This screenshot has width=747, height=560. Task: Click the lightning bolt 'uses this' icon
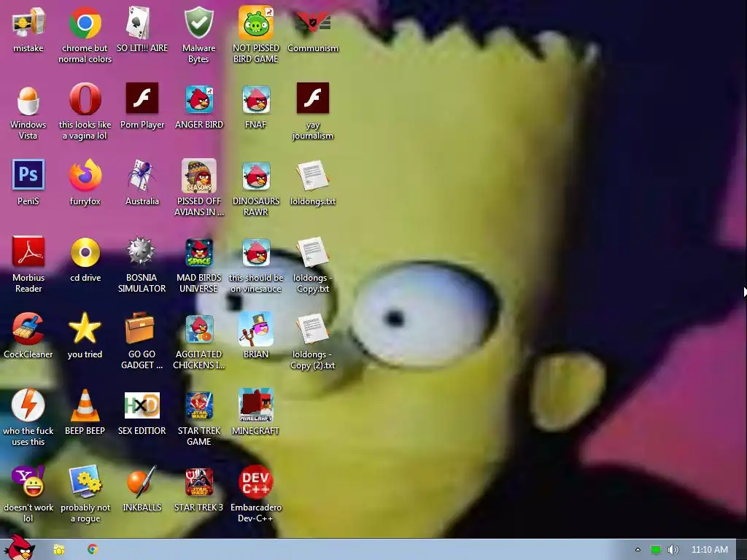click(28, 405)
